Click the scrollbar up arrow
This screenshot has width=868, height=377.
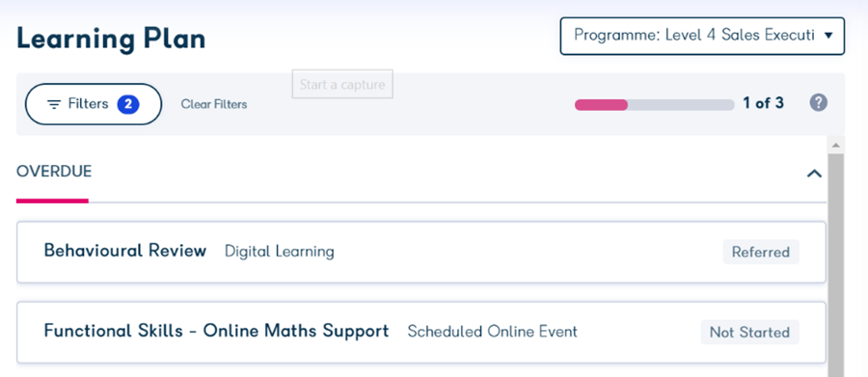836,145
